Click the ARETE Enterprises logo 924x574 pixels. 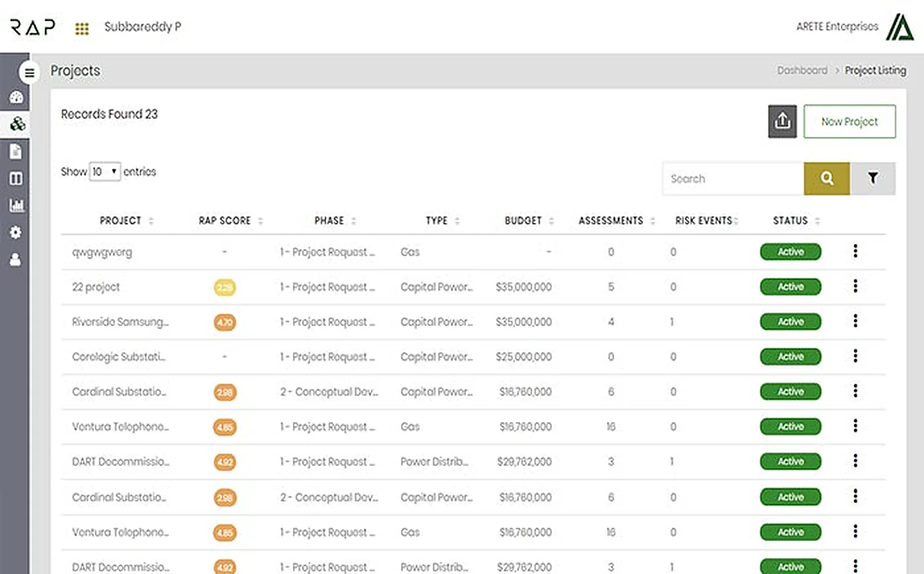point(900,27)
